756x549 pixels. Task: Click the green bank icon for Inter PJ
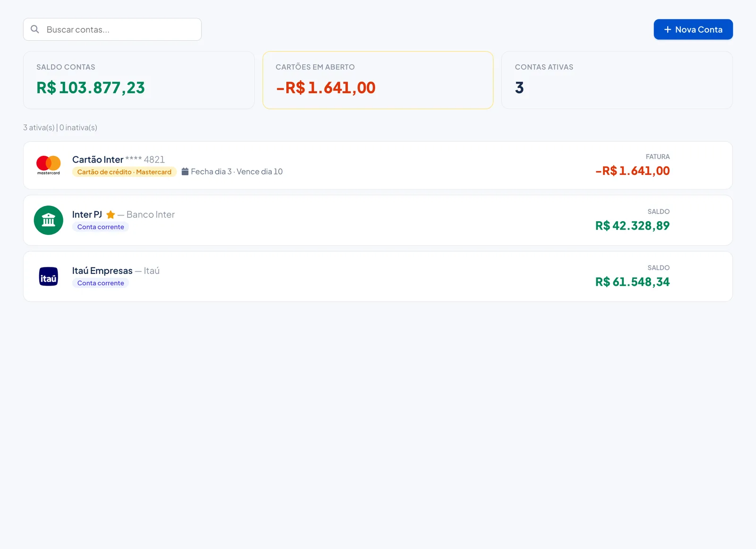(49, 220)
